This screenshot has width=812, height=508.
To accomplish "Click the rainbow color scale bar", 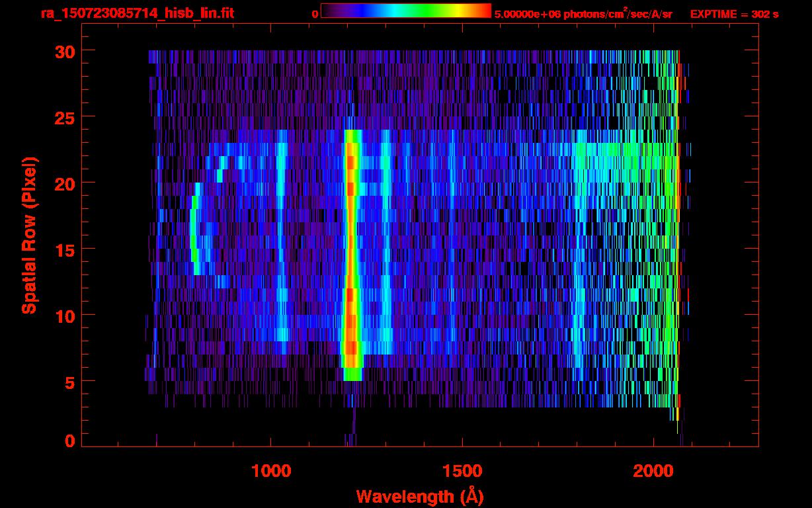I will [406, 11].
